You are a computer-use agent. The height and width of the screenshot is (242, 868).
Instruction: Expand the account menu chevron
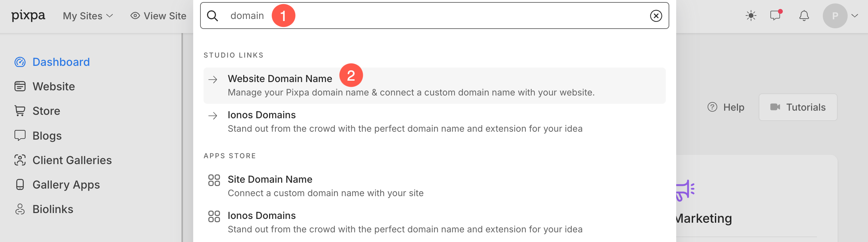pyautogui.click(x=855, y=16)
